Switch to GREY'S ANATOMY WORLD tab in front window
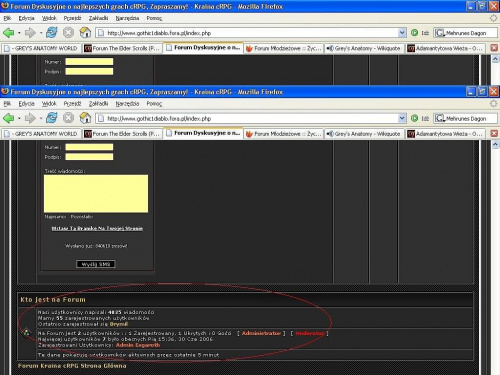The image size is (500, 375). pyautogui.click(x=41, y=134)
